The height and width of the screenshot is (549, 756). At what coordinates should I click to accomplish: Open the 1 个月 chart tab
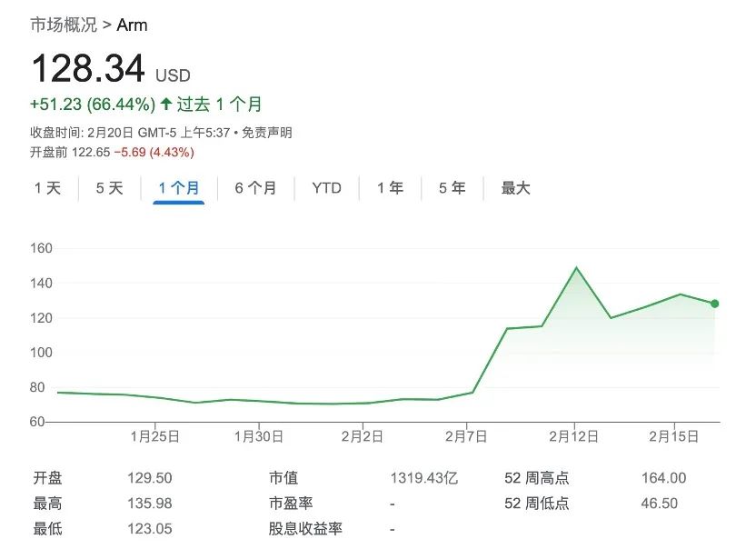(179, 187)
